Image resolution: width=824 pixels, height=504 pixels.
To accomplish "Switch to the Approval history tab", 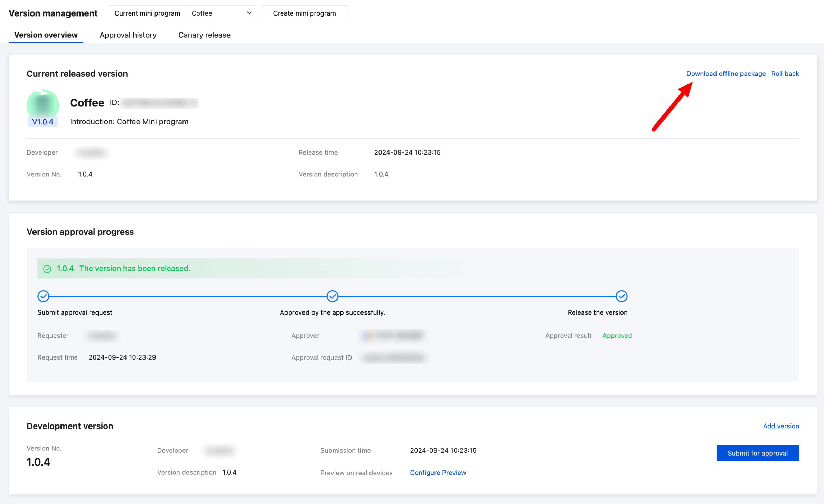I will coord(128,35).
